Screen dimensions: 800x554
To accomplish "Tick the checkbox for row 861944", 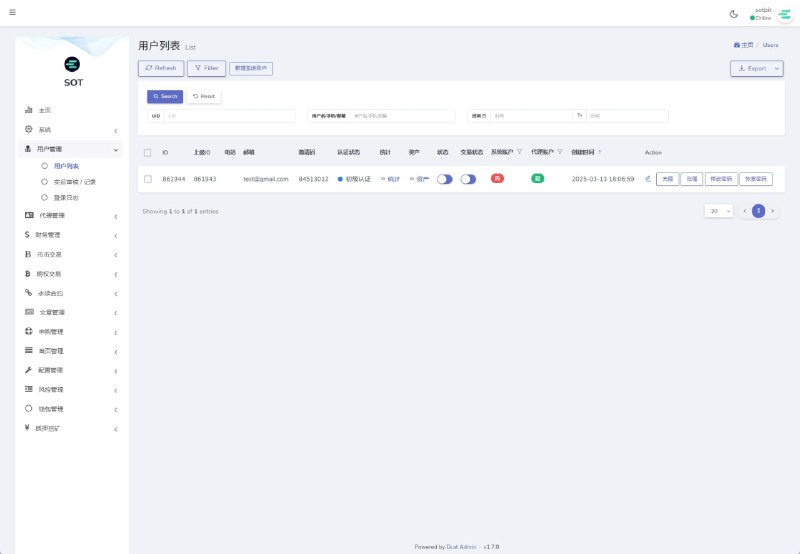I will 147,179.
